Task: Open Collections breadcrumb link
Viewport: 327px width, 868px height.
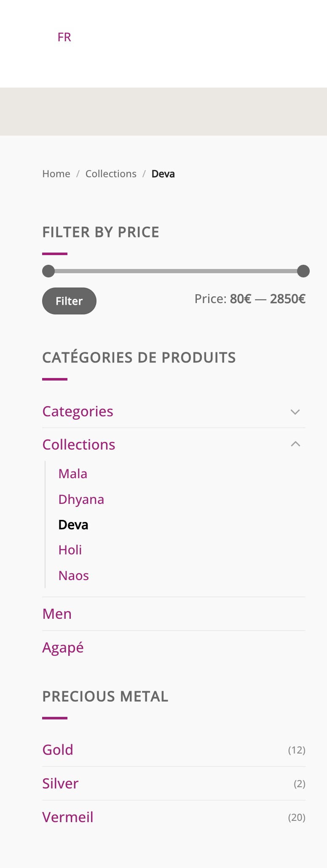Action: click(111, 174)
